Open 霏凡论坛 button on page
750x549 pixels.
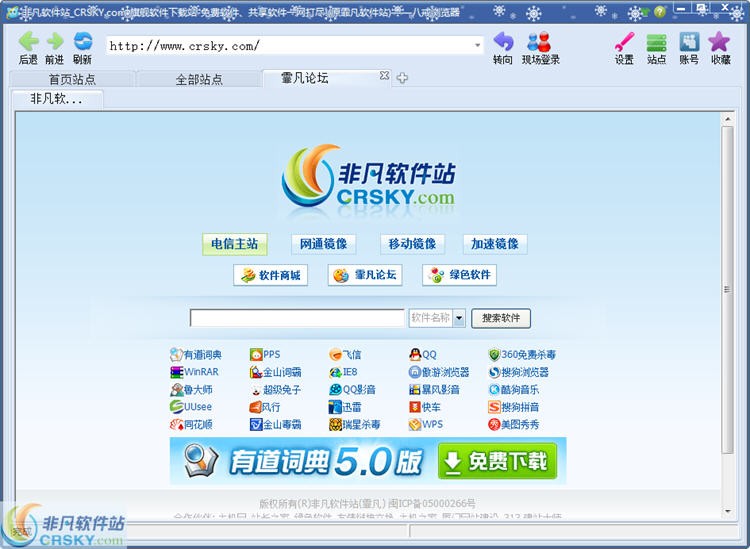365,275
